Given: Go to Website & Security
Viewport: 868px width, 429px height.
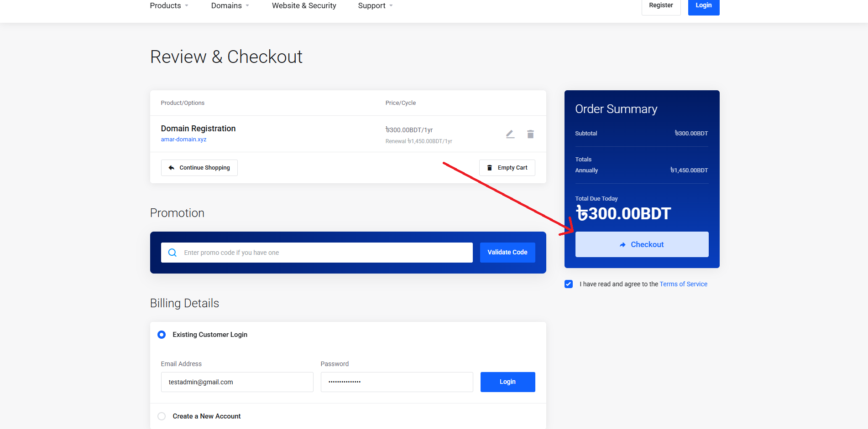Looking at the screenshot, I should 304,5.
